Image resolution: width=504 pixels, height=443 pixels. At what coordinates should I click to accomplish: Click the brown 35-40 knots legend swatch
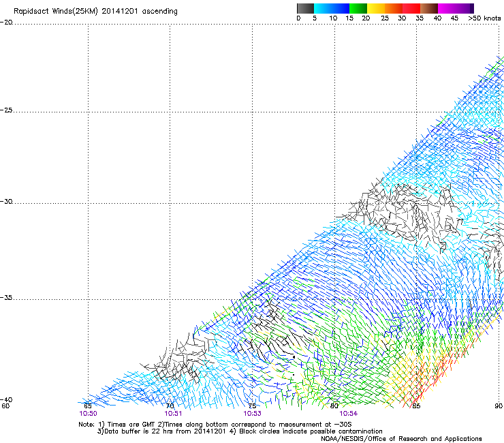[x=429, y=8]
